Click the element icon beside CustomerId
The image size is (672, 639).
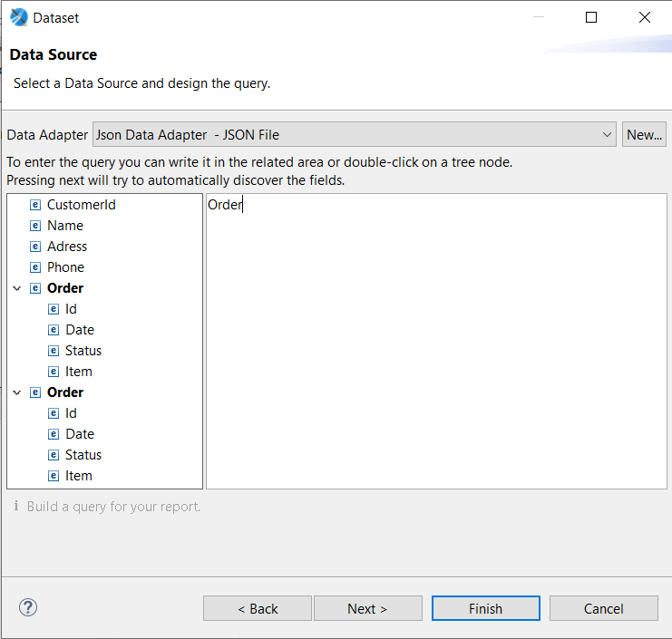35,205
